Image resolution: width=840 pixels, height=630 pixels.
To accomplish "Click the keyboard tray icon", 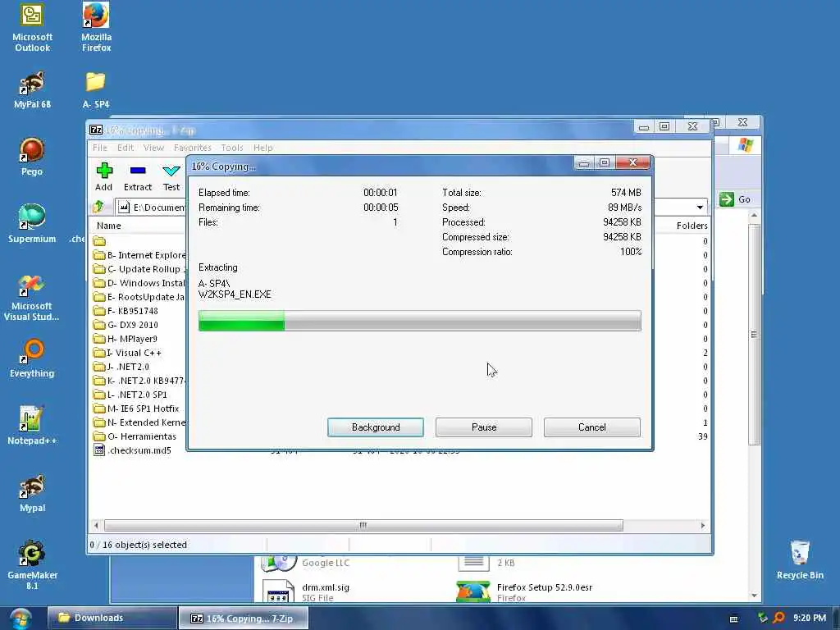I will (734, 619).
